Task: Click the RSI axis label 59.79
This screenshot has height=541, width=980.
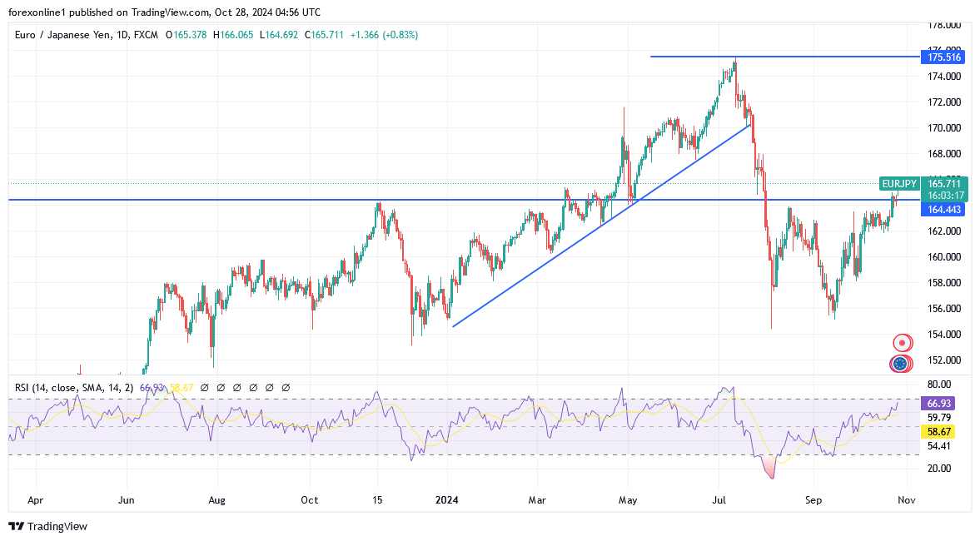Action: [939, 418]
